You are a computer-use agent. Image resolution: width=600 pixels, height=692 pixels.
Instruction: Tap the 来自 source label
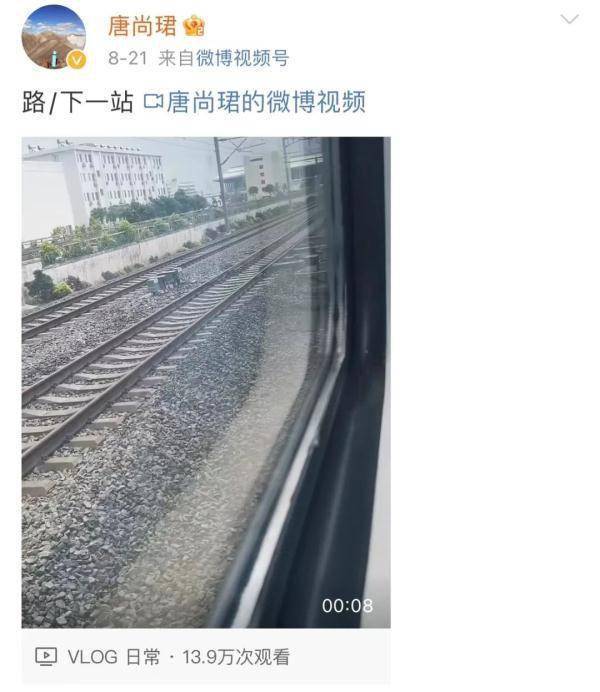pyautogui.click(x=176, y=58)
